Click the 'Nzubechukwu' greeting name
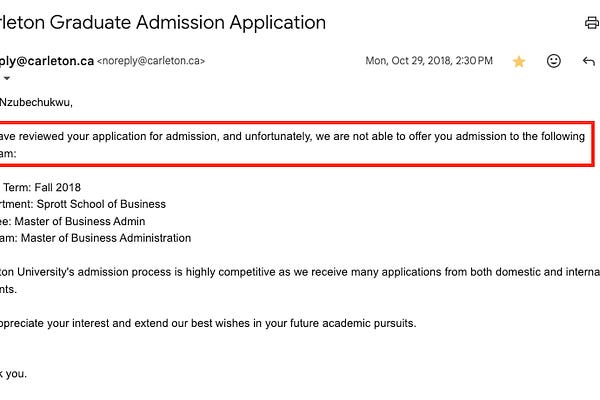 point(38,101)
